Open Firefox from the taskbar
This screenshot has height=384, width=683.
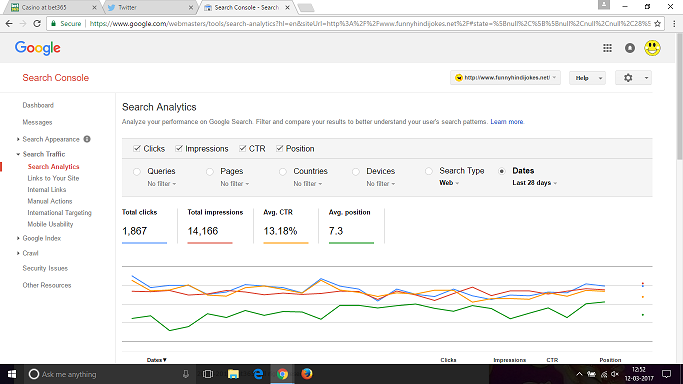[x=307, y=374]
